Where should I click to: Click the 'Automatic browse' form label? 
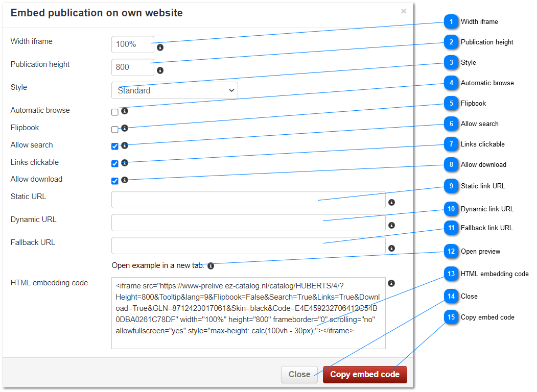coord(40,110)
